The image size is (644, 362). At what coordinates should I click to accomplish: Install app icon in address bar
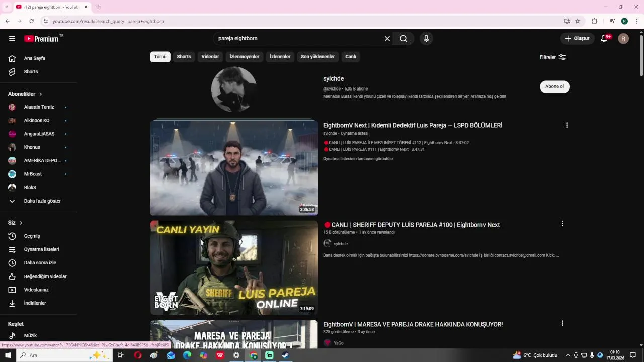pos(567,21)
